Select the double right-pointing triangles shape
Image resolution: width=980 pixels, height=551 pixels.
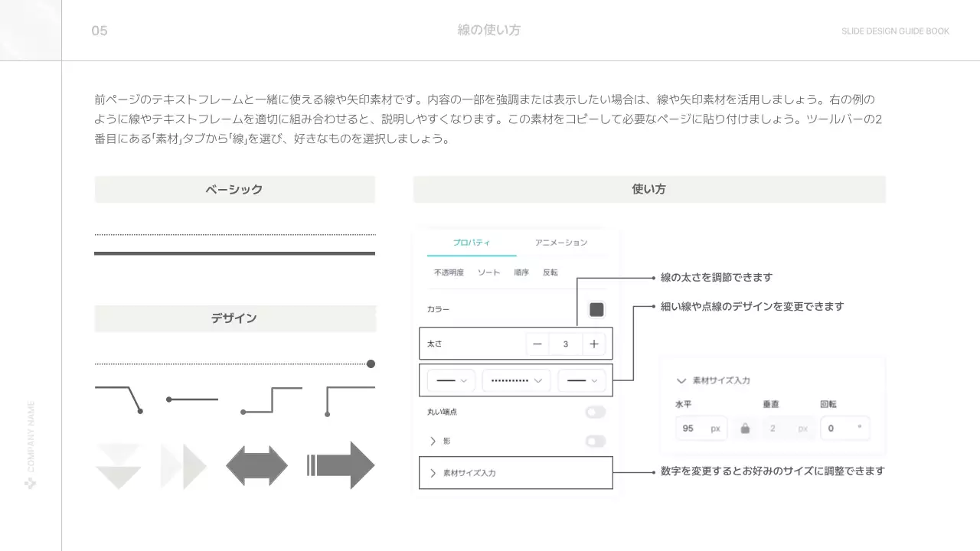click(184, 465)
